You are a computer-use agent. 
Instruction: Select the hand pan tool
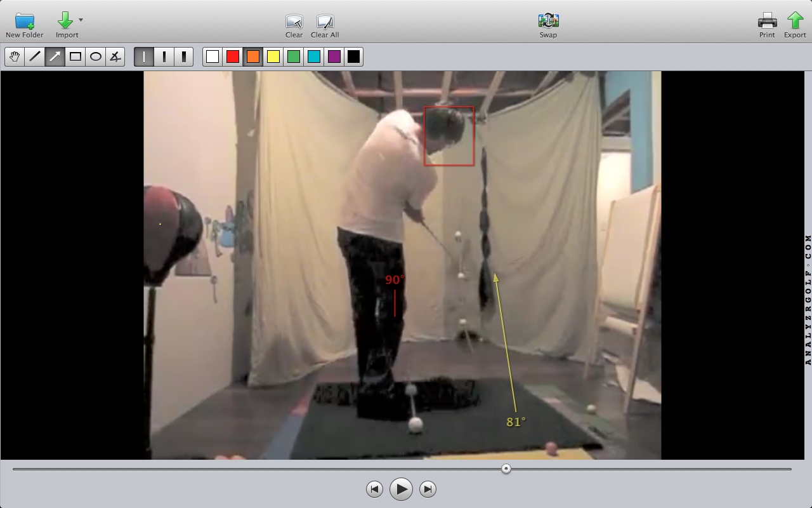[x=15, y=57]
